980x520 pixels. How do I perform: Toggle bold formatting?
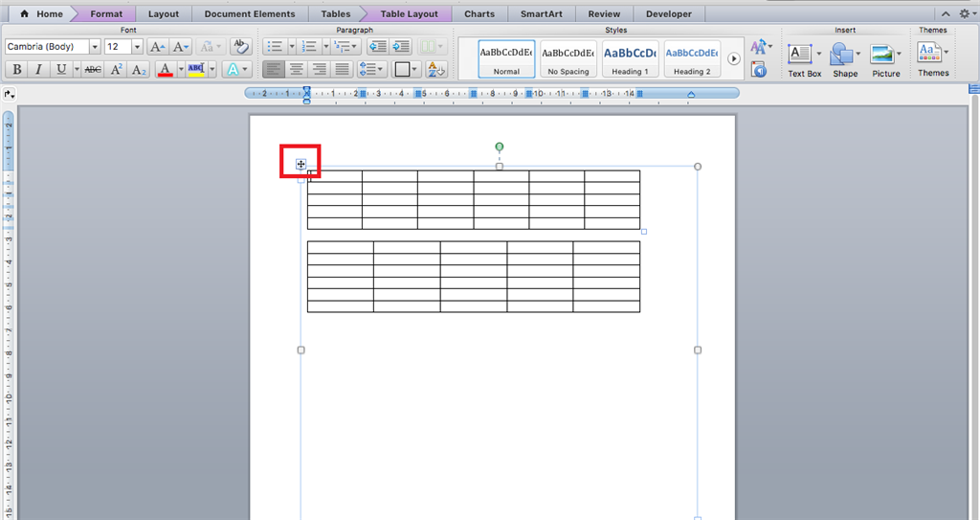pos(17,70)
